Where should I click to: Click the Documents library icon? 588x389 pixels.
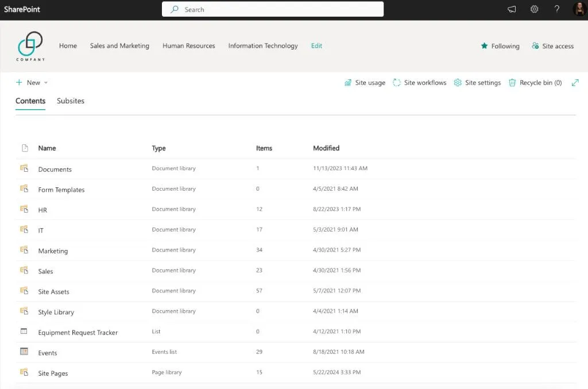pyautogui.click(x=25, y=169)
